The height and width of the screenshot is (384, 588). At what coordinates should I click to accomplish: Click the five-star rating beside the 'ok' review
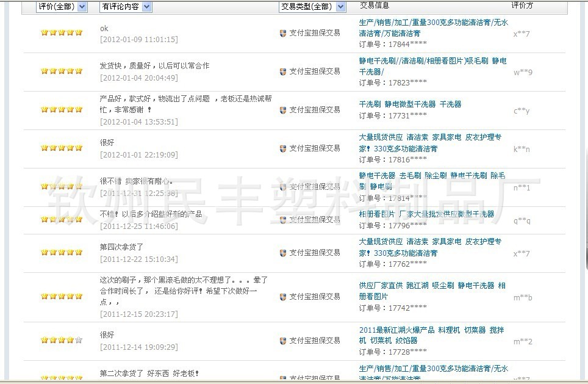point(61,33)
